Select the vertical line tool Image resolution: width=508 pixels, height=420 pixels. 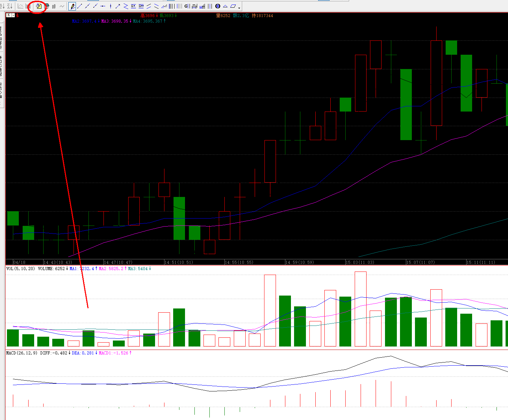110,6
